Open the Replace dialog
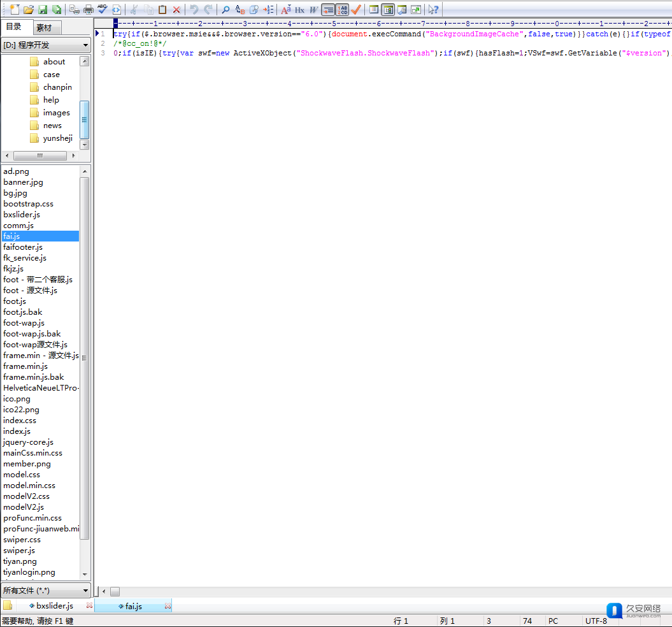Viewport: 672px width, 627px height. tap(240, 10)
